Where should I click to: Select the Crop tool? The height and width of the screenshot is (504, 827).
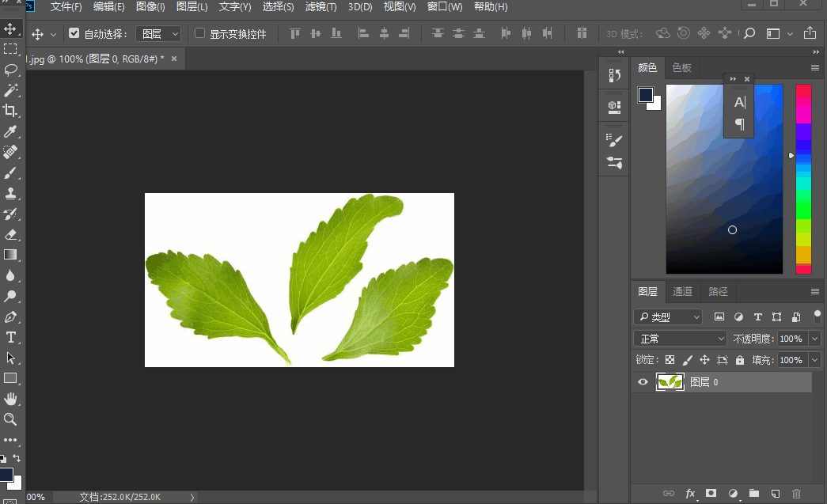[x=10, y=111]
